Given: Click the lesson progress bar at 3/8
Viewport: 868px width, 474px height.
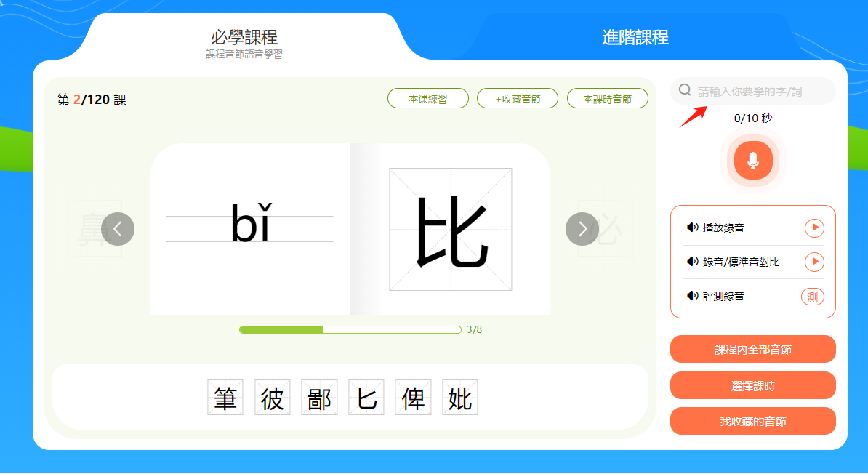Looking at the screenshot, I should (350, 329).
